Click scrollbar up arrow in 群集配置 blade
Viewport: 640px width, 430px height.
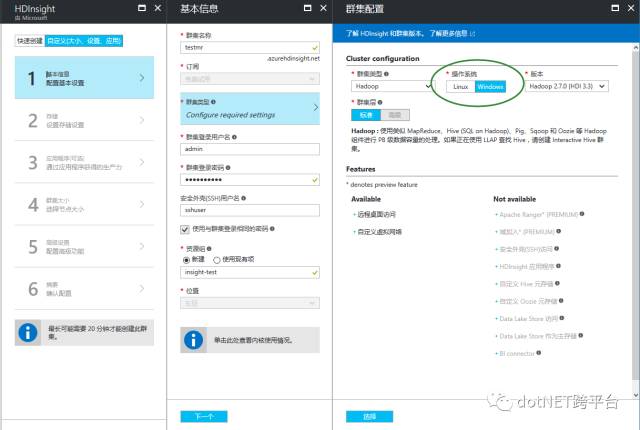click(636, 48)
